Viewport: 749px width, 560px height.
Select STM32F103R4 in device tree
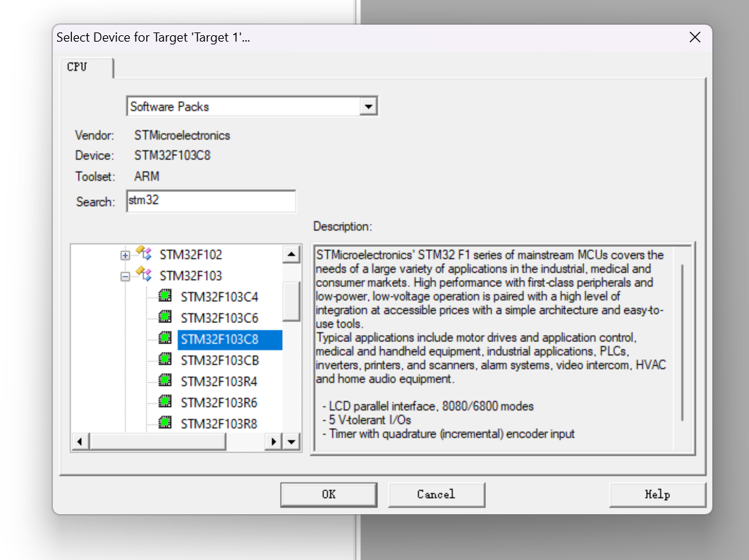click(219, 382)
